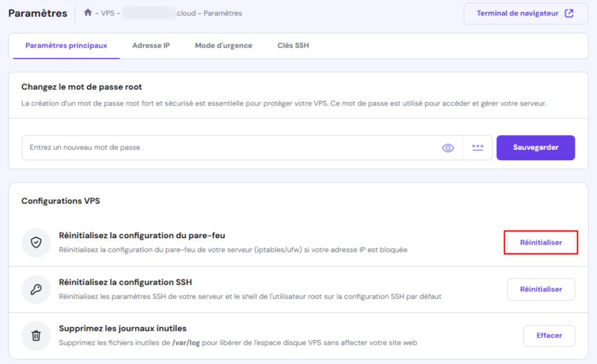Click the VPS breadcrumb link
The width and height of the screenshot is (597, 364).
[x=108, y=13]
